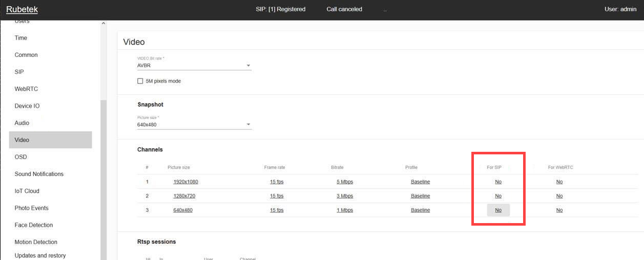Viewport: 644px width, 260px height.
Task: Go to the WebRTC menu item
Action: tap(26, 89)
